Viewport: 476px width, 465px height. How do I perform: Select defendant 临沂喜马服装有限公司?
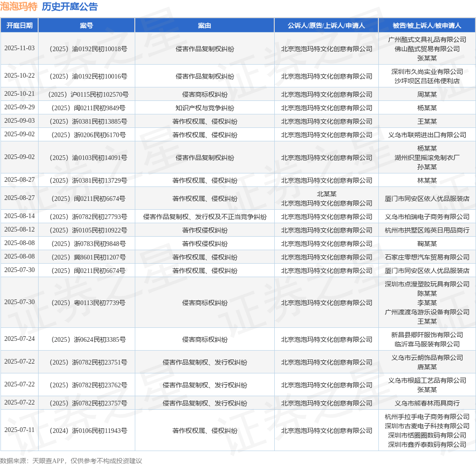coord(427,344)
